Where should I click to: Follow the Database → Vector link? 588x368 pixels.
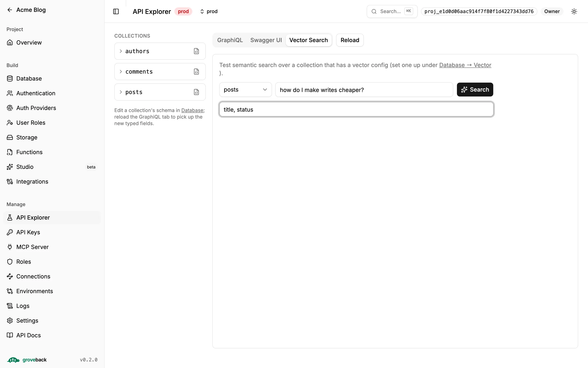(x=465, y=65)
